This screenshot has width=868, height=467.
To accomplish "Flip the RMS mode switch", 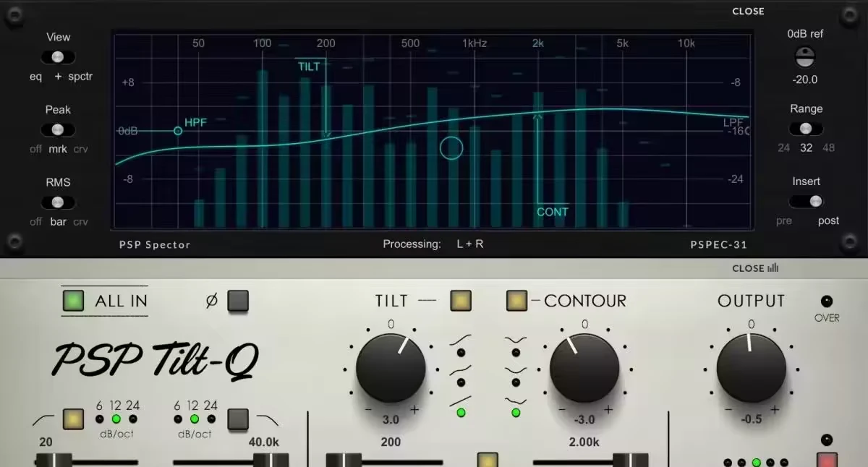I will [58, 202].
